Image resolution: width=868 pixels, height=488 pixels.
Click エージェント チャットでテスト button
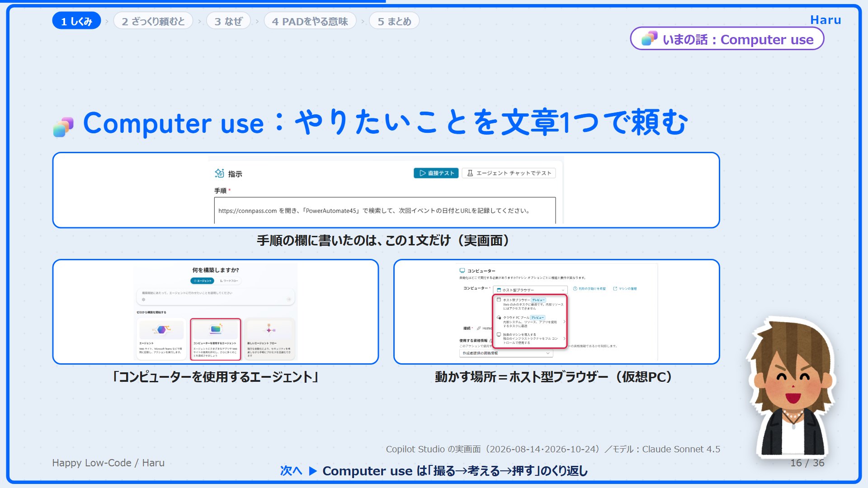click(x=509, y=173)
